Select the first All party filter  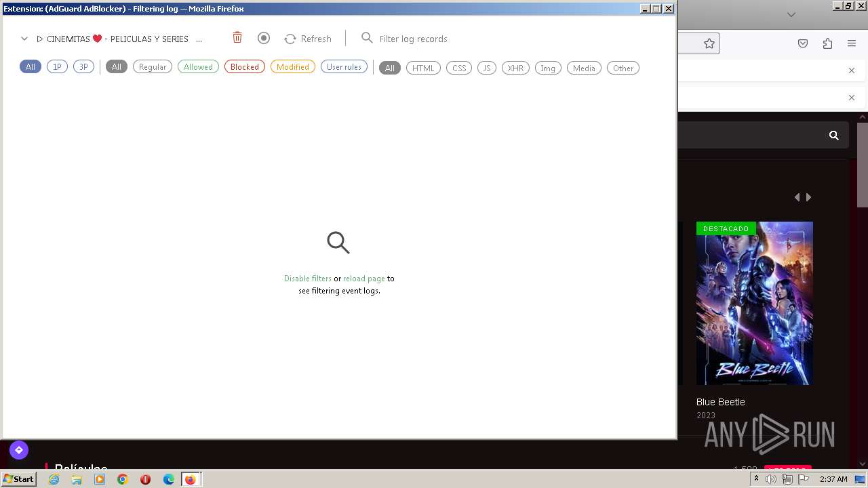31,66
